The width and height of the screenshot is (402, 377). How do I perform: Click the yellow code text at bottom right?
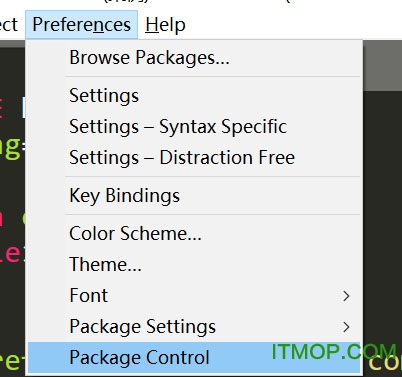click(x=385, y=363)
